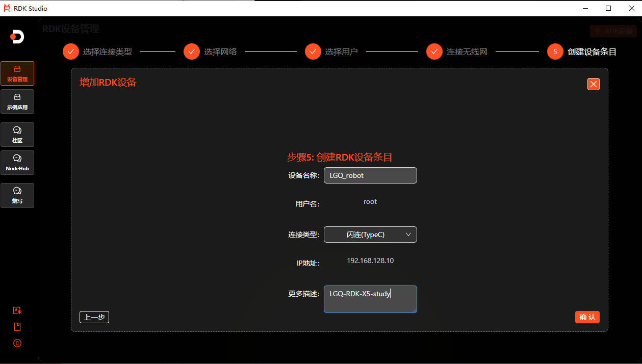642x364 pixels.
Task: Click the 创建设备条目 step label
Action: (x=592, y=51)
